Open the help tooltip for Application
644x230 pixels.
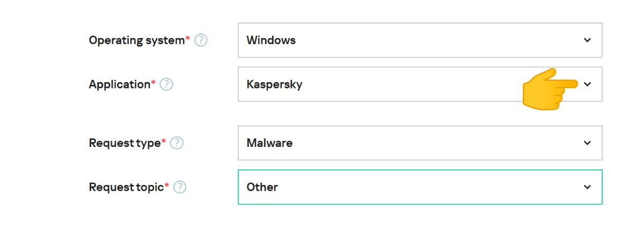click(166, 84)
